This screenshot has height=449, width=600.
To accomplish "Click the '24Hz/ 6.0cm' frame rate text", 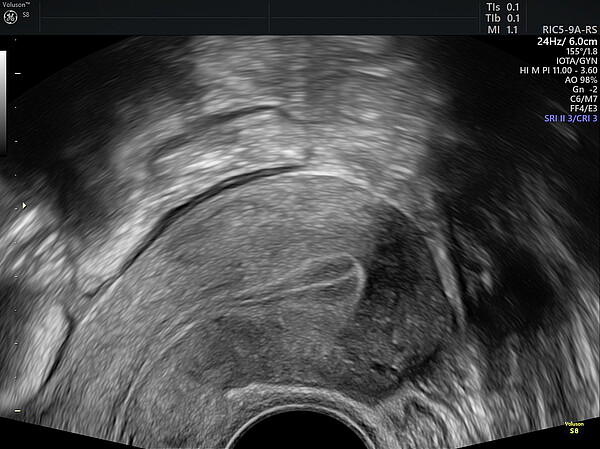I will [x=567, y=41].
